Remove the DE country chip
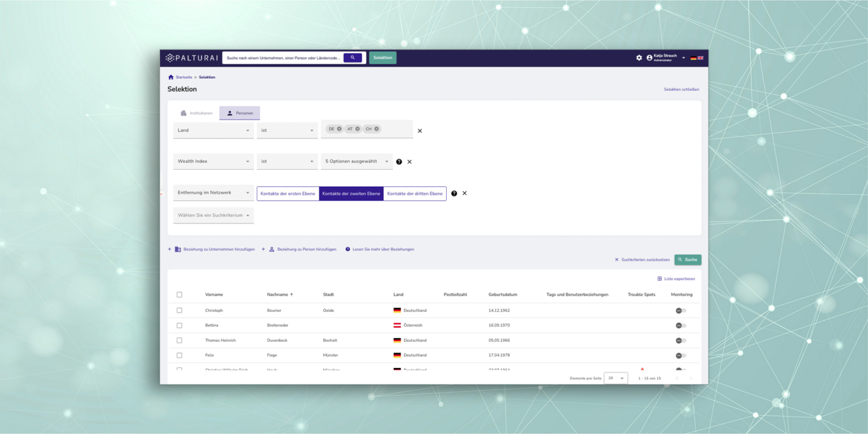868x434 pixels. (339, 129)
